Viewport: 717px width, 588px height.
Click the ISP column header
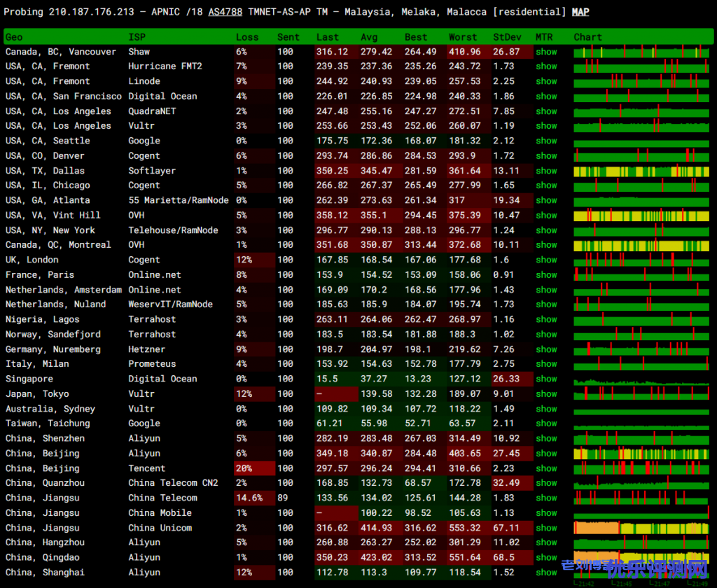point(137,37)
